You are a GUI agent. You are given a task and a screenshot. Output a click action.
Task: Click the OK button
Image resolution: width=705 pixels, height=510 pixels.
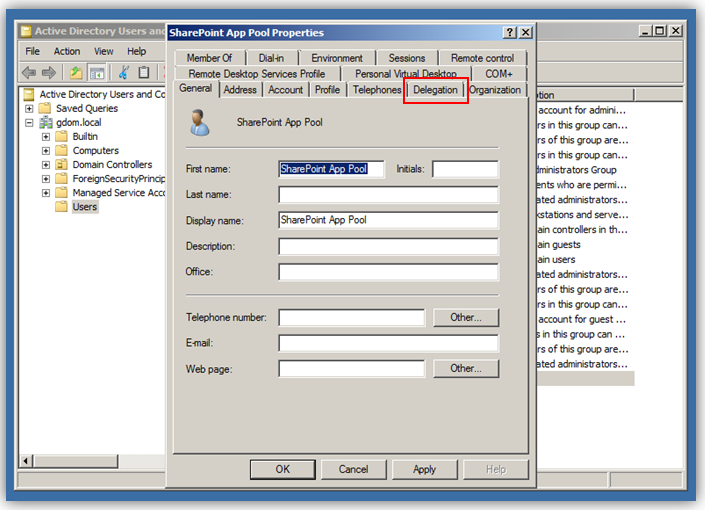(283, 470)
